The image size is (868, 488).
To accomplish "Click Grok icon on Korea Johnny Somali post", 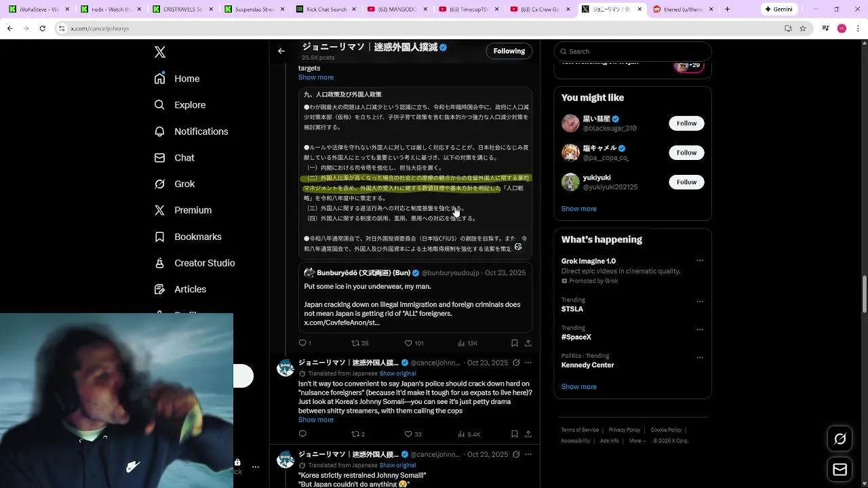I will [516, 454].
